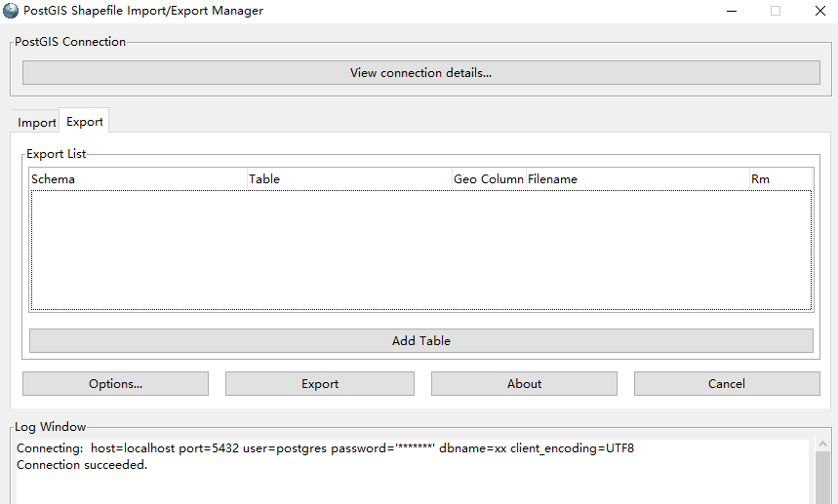Click the Cancel button

[x=727, y=384]
